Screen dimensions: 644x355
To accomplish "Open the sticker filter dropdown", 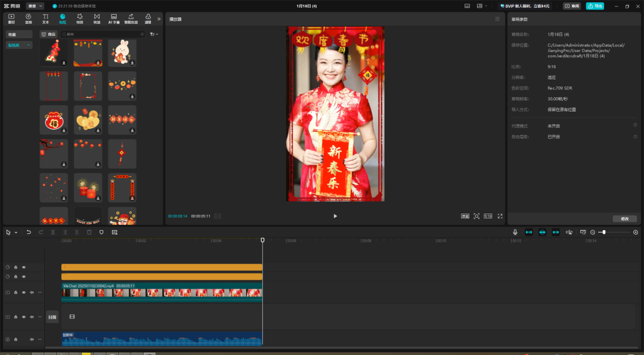I will click(x=154, y=35).
